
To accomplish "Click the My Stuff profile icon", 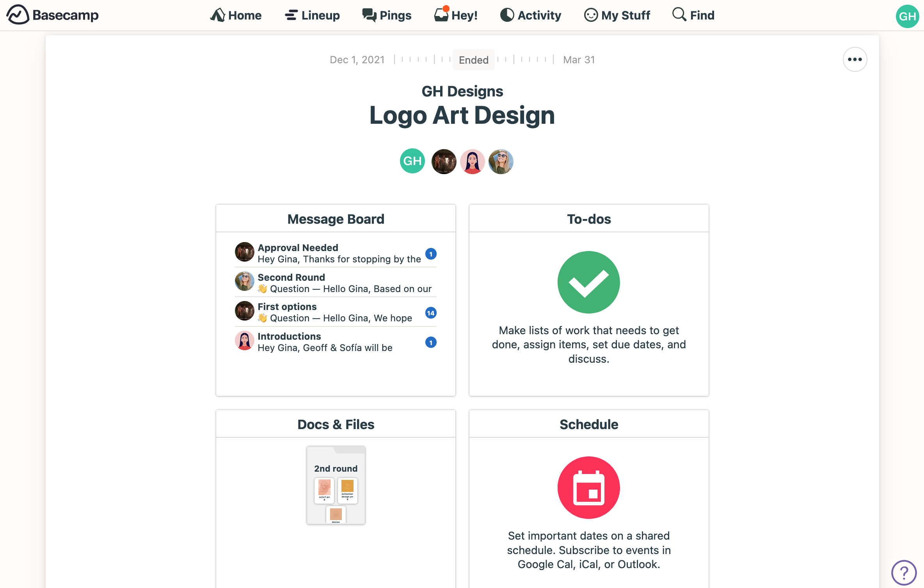I will [x=592, y=15].
